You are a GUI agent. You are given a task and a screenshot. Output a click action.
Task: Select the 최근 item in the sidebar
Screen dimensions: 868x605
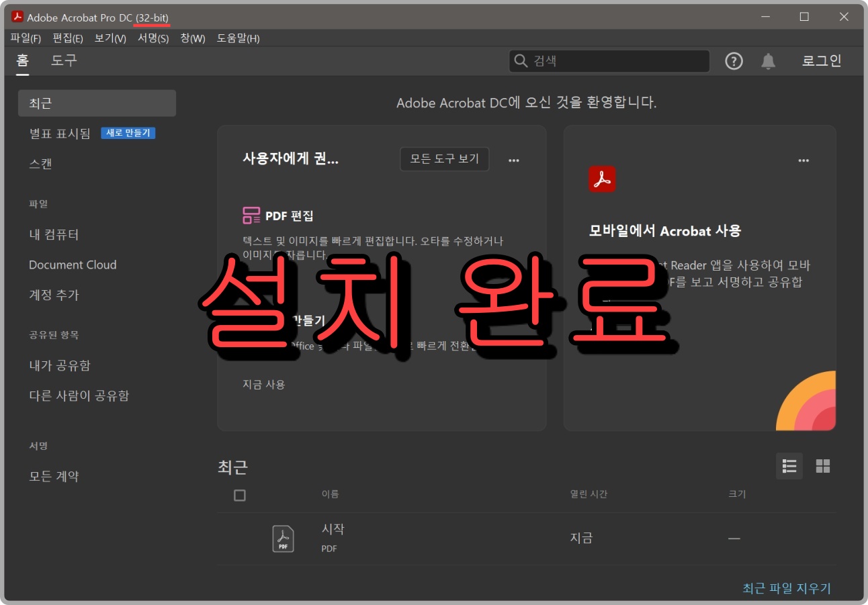pos(96,103)
